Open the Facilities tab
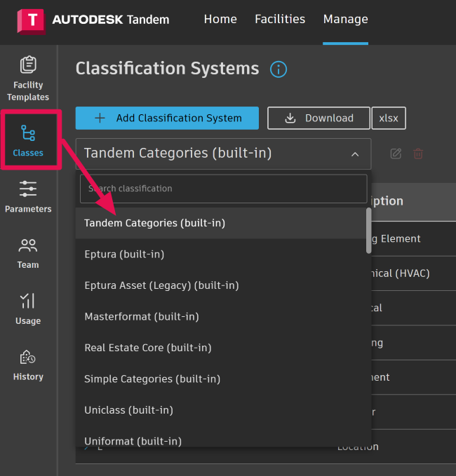Screen dimensions: 456x476 pyautogui.click(x=280, y=19)
